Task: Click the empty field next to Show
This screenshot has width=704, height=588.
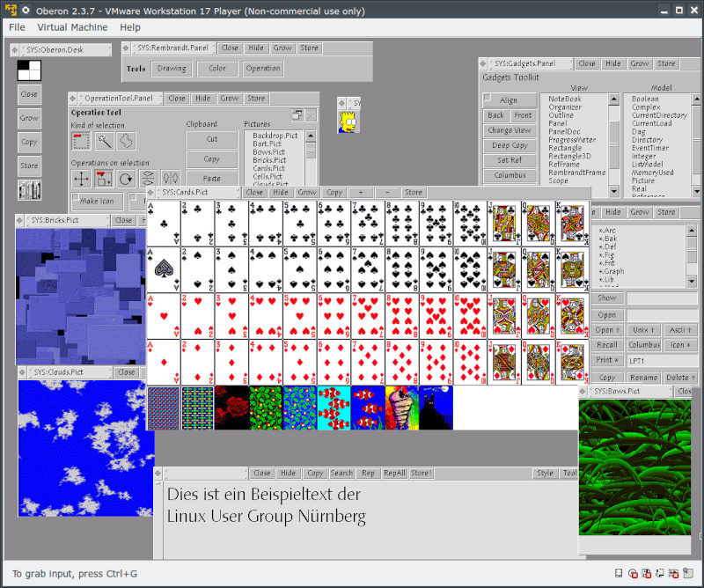Action: 663,298
